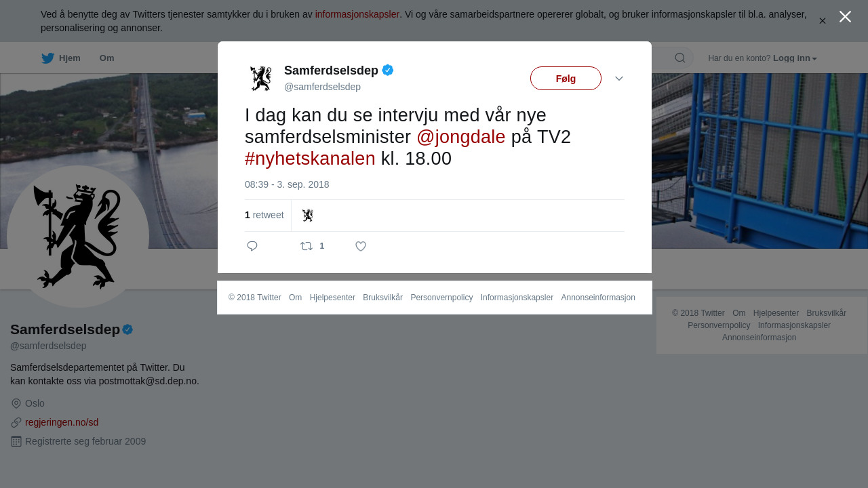Expand the tweet options chevron
Viewport: 868px width, 488px height.
[619, 79]
